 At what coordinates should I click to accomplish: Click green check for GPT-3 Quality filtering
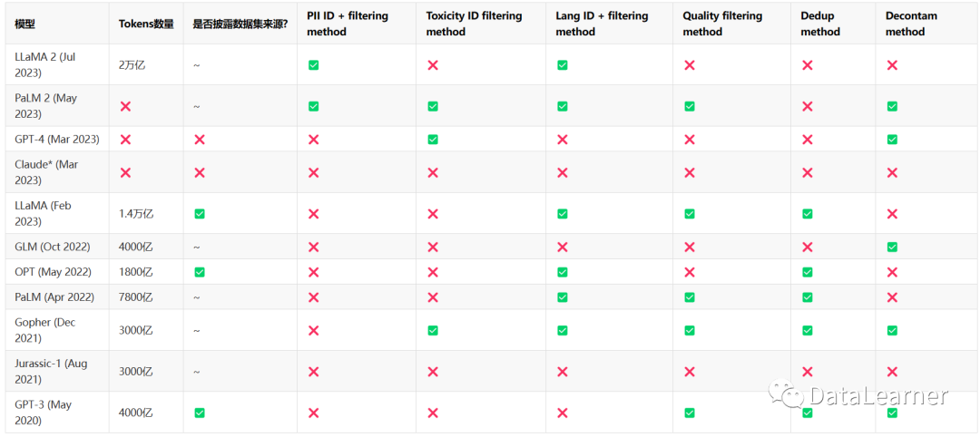(x=690, y=413)
